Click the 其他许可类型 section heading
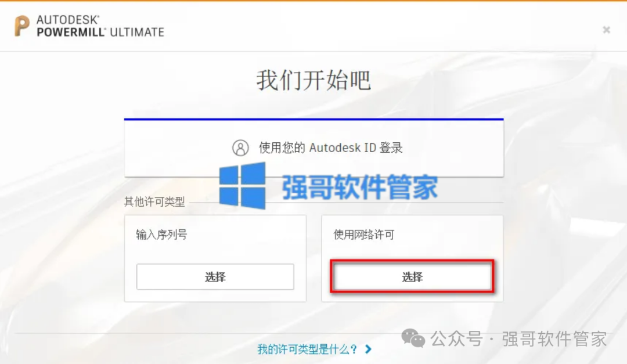The width and height of the screenshot is (627, 364). coord(154,201)
